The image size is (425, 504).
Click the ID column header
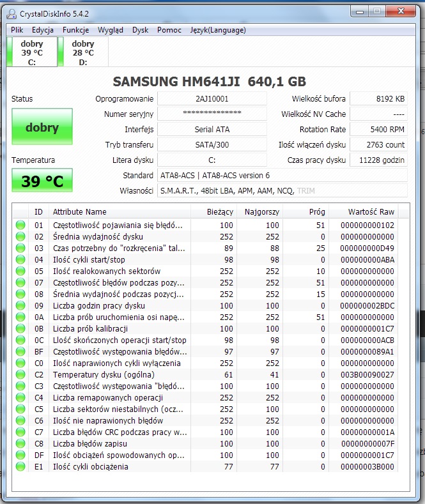point(38,212)
